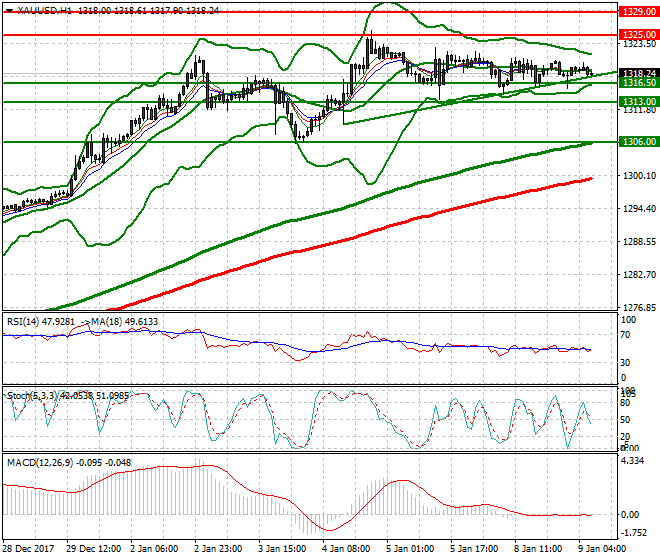660x560 pixels.
Task: Select the 1329.00 resistance level label
Action: pos(638,12)
